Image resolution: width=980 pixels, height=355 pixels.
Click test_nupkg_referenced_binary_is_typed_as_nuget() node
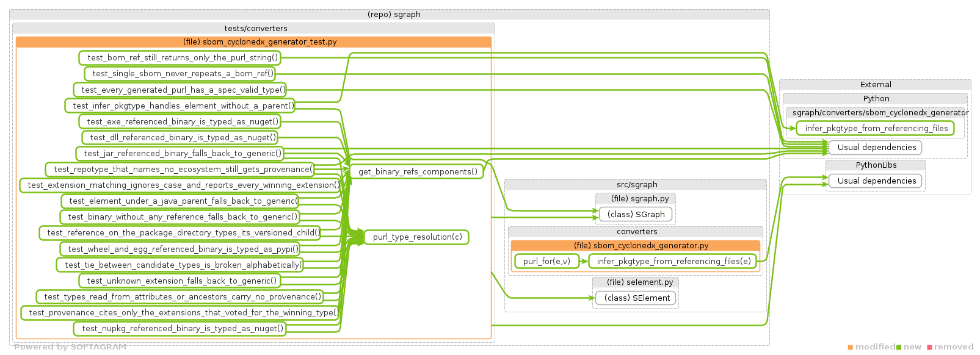click(x=180, y=328)
